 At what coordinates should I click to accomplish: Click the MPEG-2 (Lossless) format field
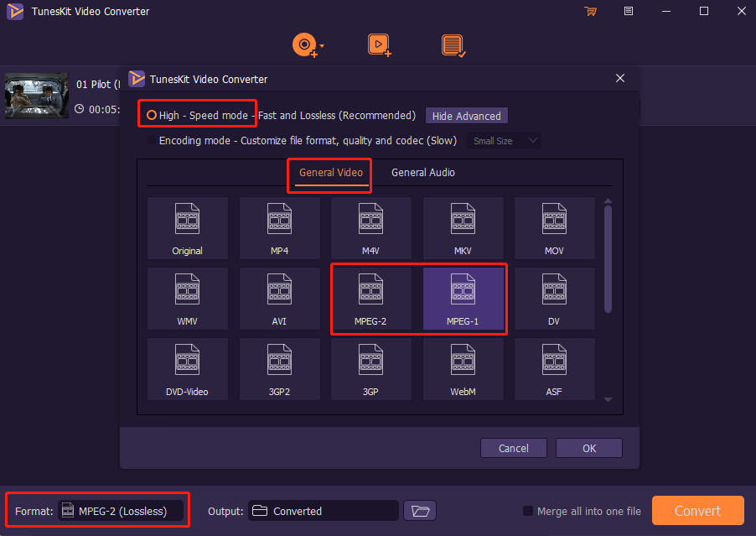[121, 511]
